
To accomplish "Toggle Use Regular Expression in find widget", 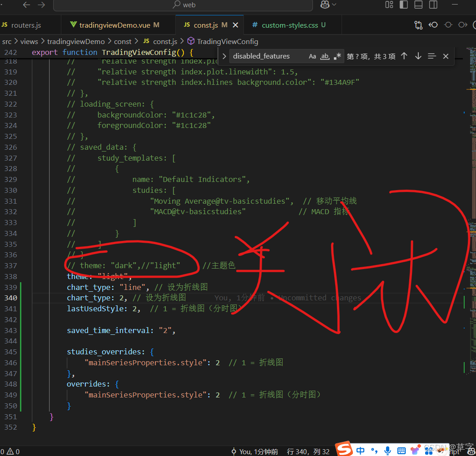I will tap(337, 56).
